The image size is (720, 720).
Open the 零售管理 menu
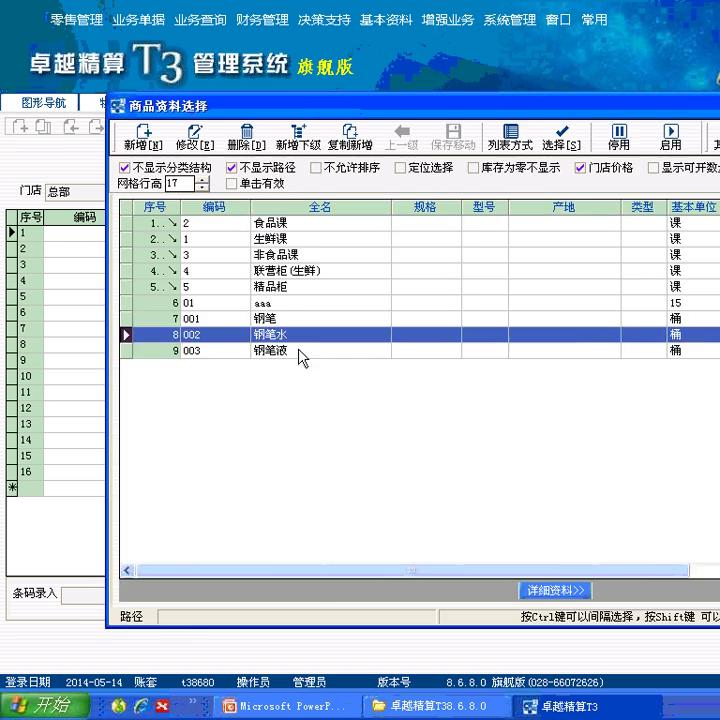77,20
